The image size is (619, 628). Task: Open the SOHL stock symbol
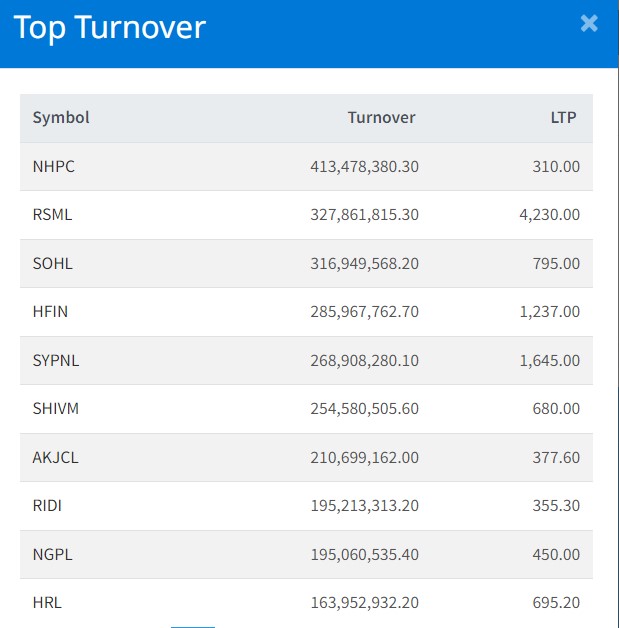click(x=53, y=263)
